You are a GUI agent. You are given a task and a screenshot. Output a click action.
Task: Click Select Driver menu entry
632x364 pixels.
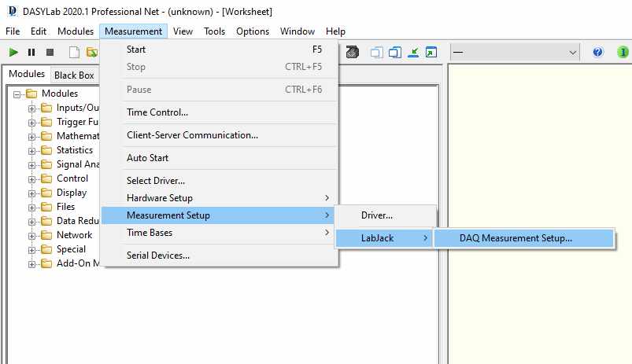click(x=157, y=181)
